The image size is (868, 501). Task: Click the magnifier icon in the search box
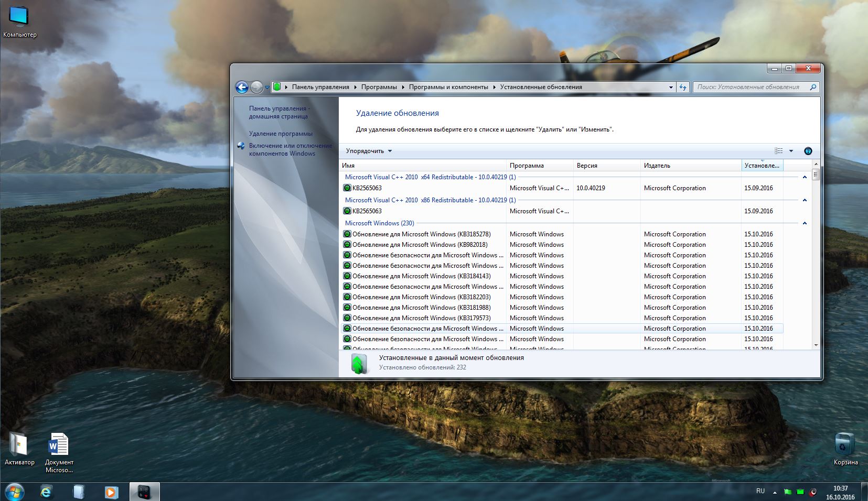pyautogui.click(x=813, y=87)
